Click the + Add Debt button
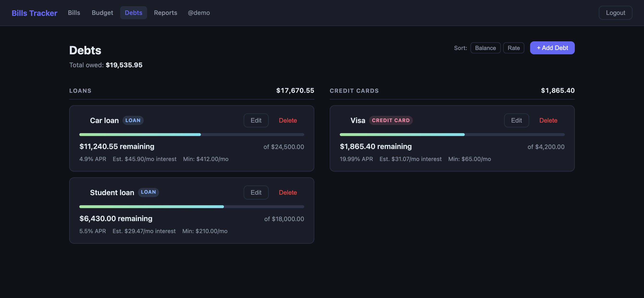This screenshot has width=644, height=298. point(552,48)
